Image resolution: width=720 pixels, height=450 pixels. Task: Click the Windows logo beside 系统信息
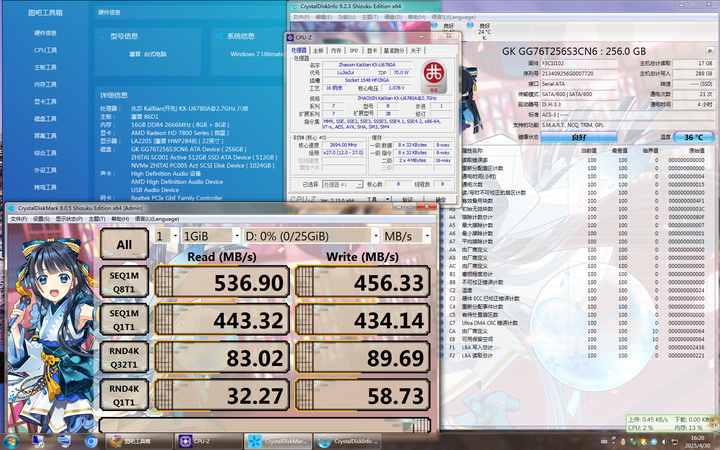219,36
